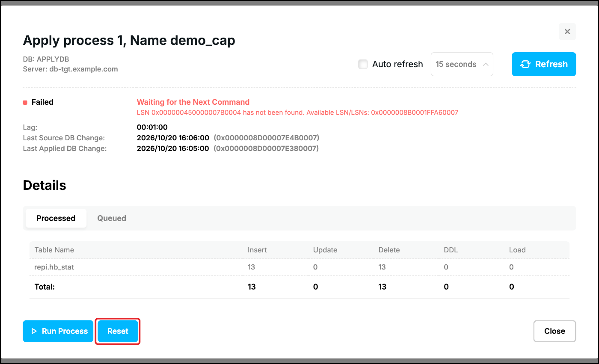Image resolution: width=599 pixels, height=364 pixels.
Task: Click the red Failed status indicator dot
Action: pyautogui.click(x=25, y=103)
